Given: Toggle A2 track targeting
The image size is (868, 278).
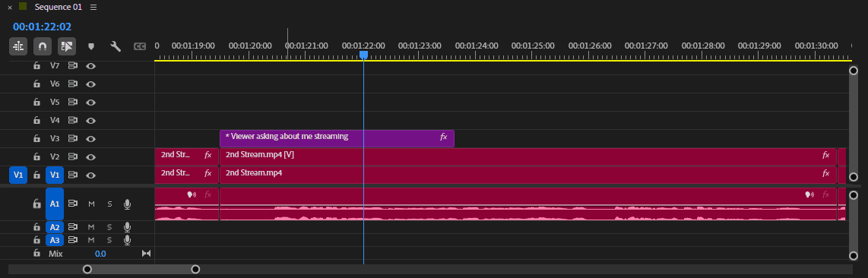Looking at the screenshot, I should click(55, 227).
